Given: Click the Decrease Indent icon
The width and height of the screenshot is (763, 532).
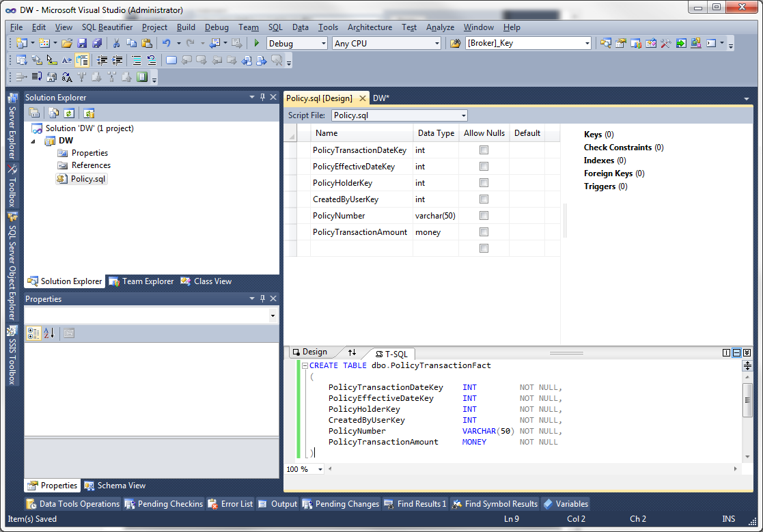Looking at the screenshot, I should (x=102, y=60).
